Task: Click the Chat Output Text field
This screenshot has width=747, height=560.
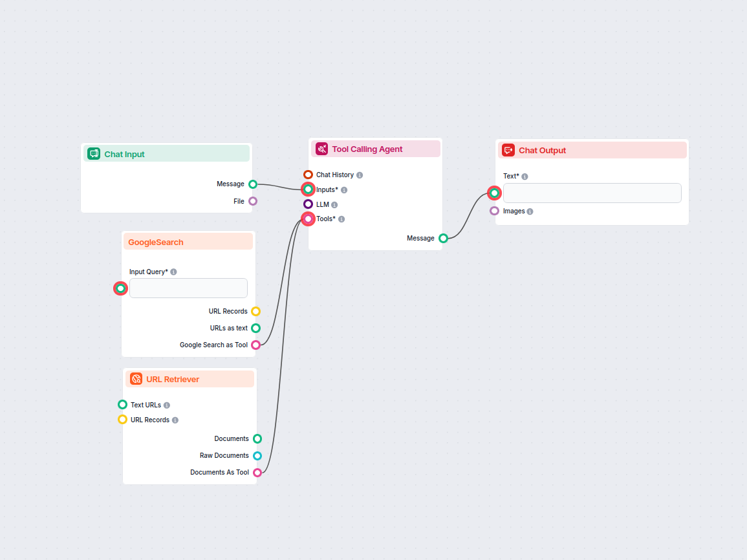Action: pyautogui.click(x=592, y=193)
